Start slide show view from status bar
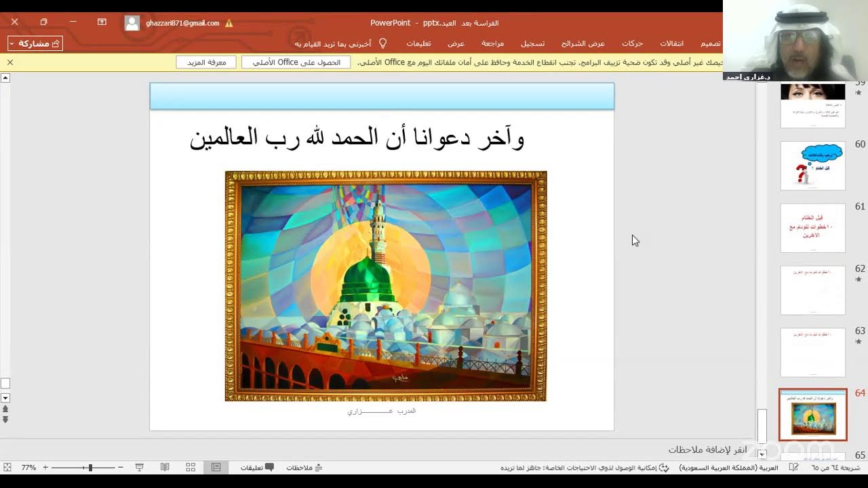Image resolution: width=868 pixels, height=488 pixels. click(x=139, y=468)
